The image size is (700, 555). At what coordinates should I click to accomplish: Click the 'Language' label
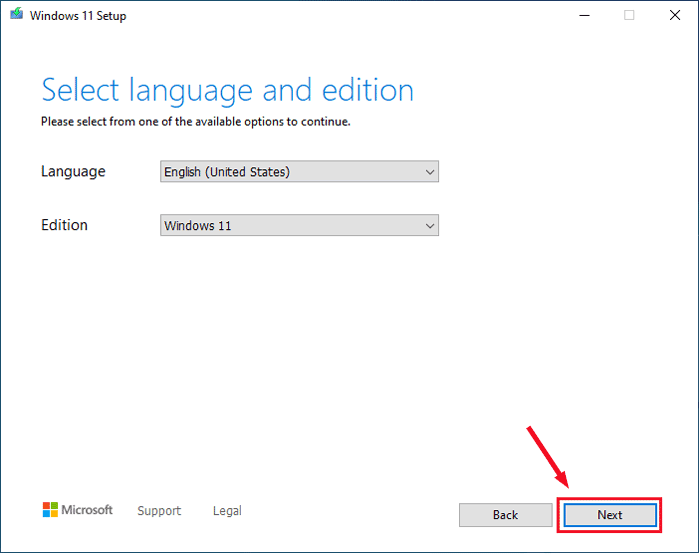[73, 171]
